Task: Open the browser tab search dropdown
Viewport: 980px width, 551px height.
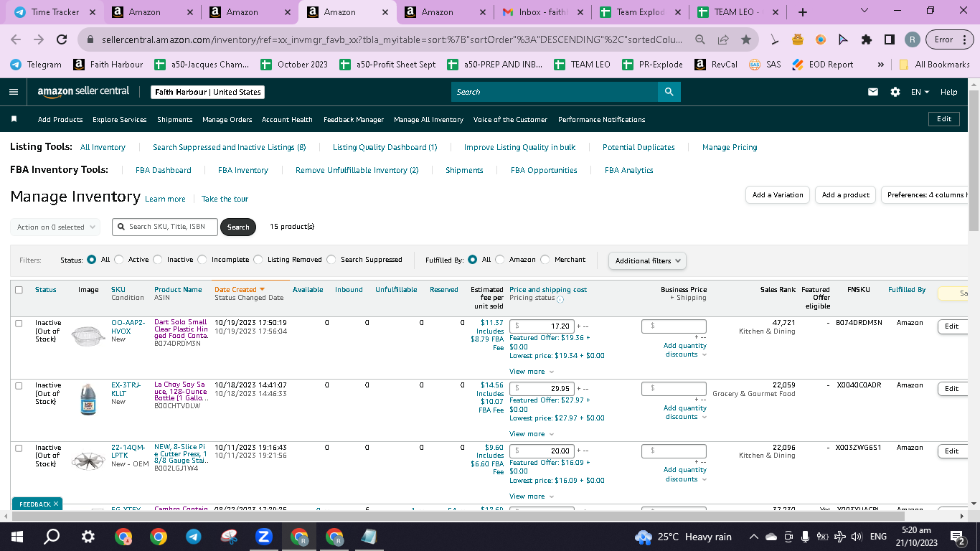Action: click(864, 11)
